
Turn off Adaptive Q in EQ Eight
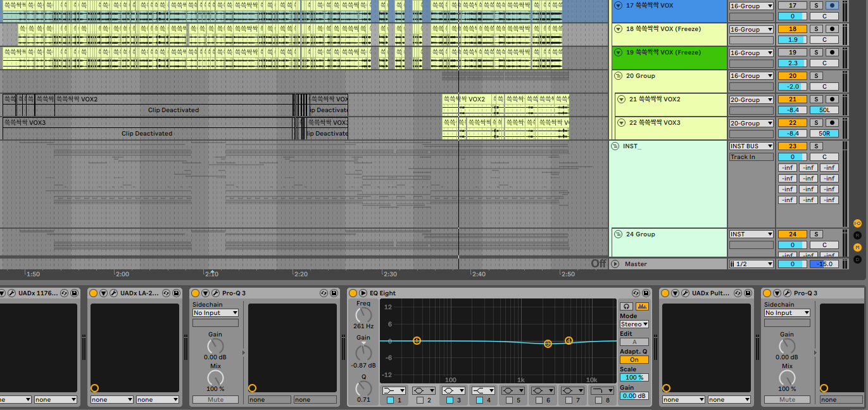pos(634,360)
